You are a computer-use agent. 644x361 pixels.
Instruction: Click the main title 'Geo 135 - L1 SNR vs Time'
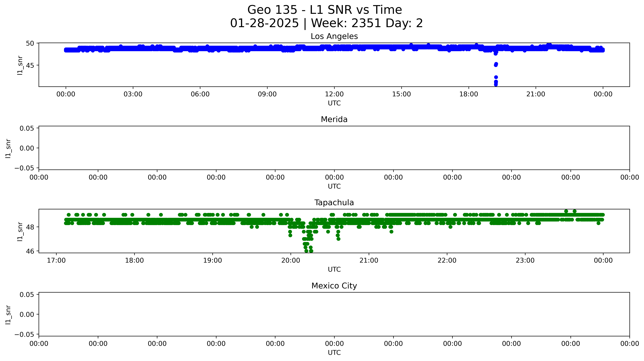tap(325, 10)
